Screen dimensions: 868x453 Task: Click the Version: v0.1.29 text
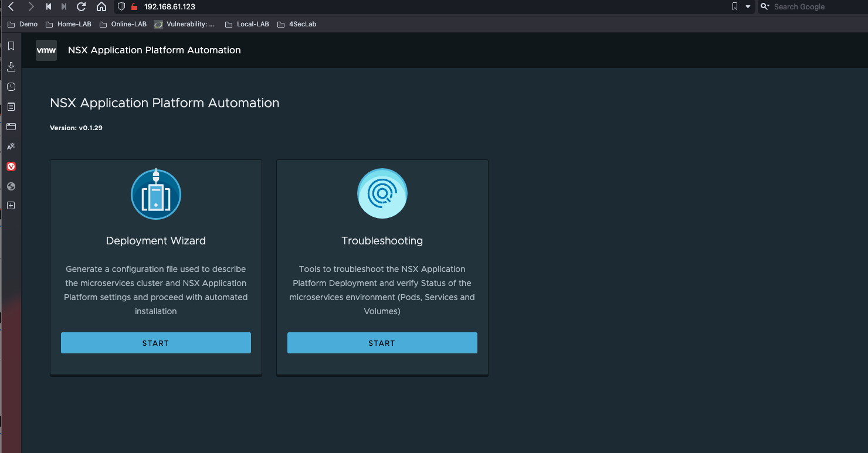[76, 128]
